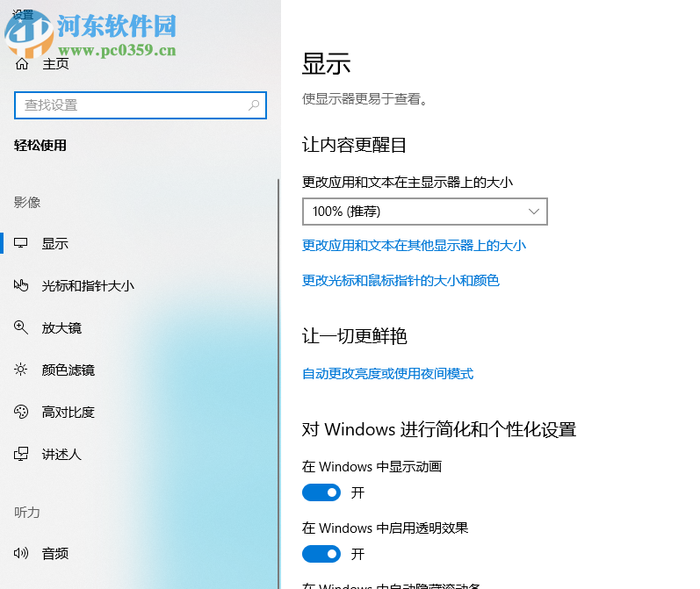
Task: Click the 查找设置 search box
Action: (x=141, y=105)
